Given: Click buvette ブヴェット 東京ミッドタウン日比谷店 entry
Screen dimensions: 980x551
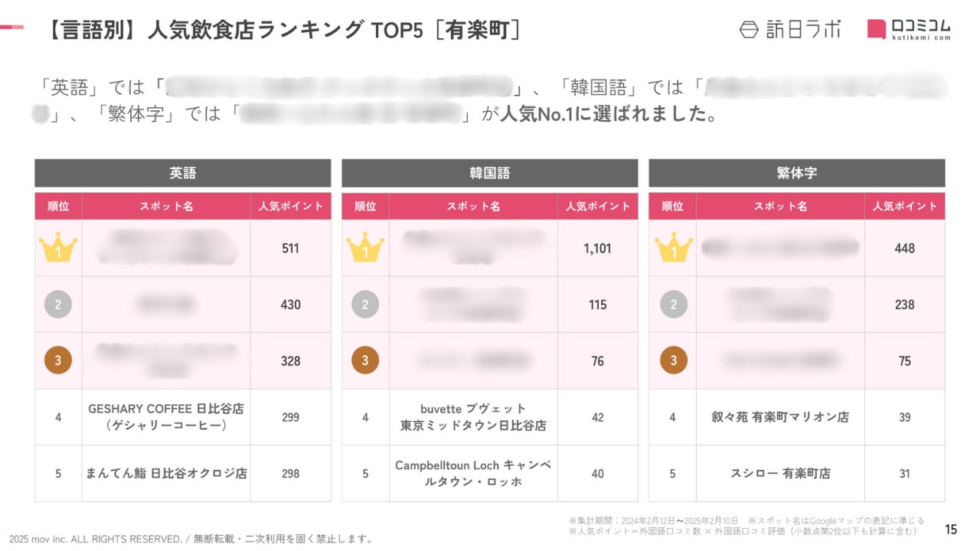Looking at the screenshot, I should click(473, 417).
